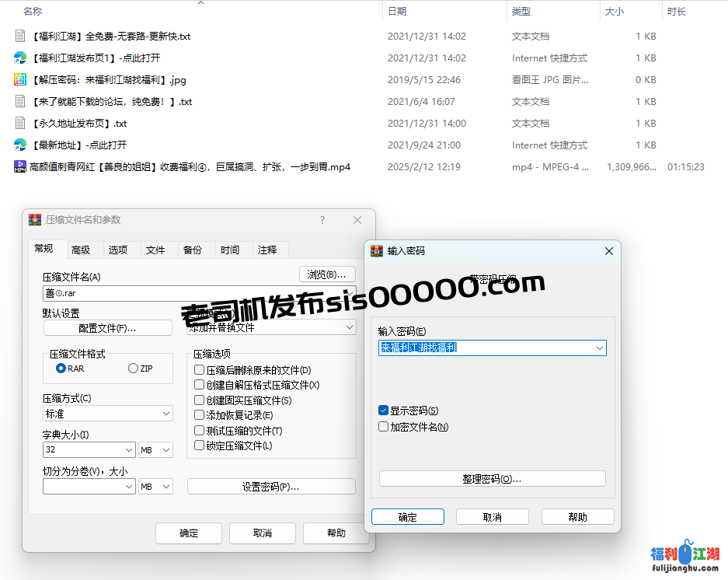Expand the 输入密码 combo box arrow

pos(598,348)
